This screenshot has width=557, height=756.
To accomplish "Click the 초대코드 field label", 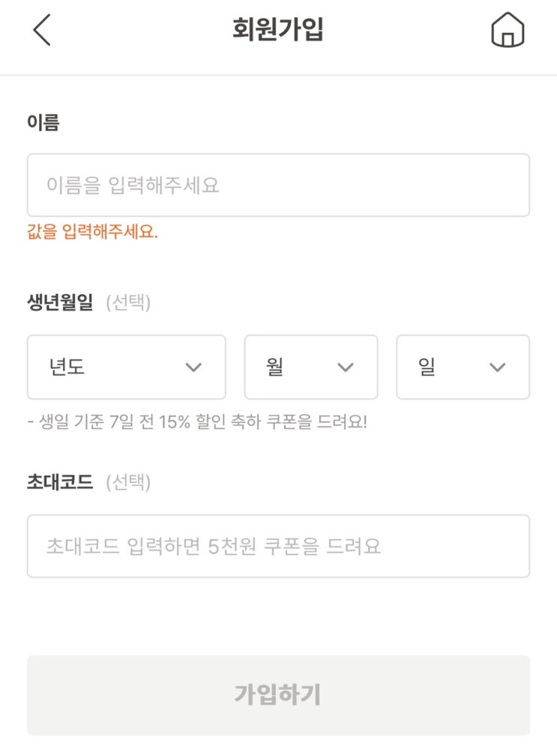I will coord(60,482).
